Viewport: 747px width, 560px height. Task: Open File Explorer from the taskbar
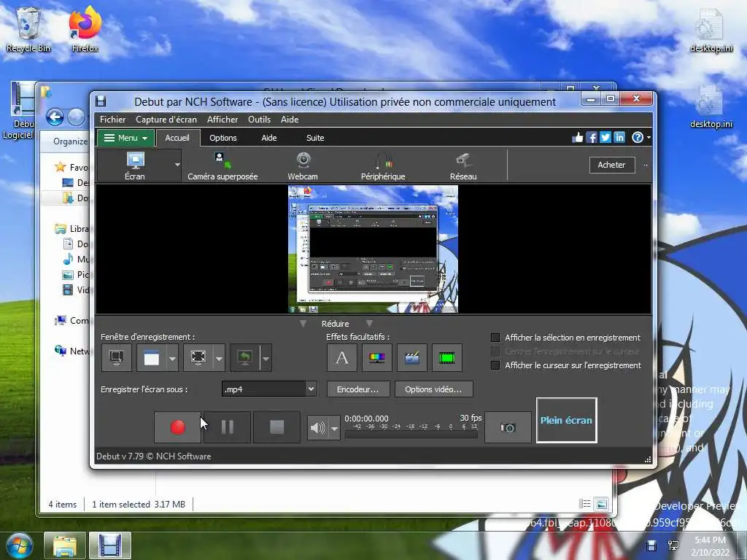(65, 545)
